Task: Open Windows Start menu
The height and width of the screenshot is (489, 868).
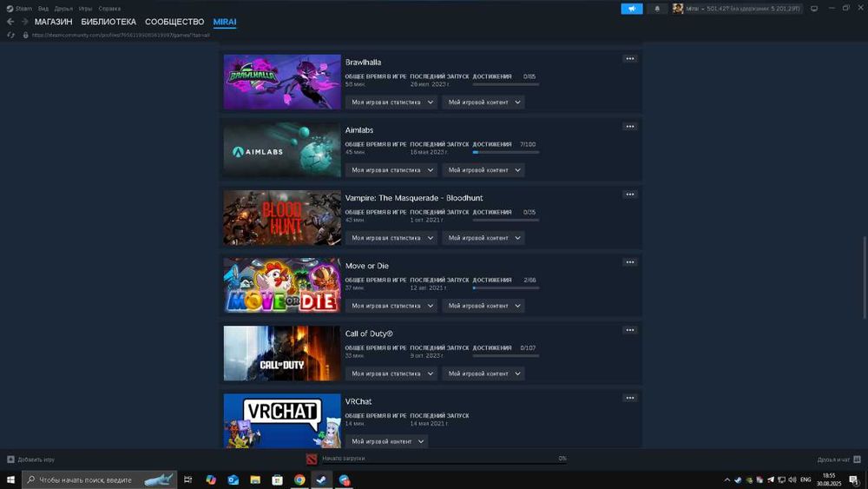Action: (10, 479)
